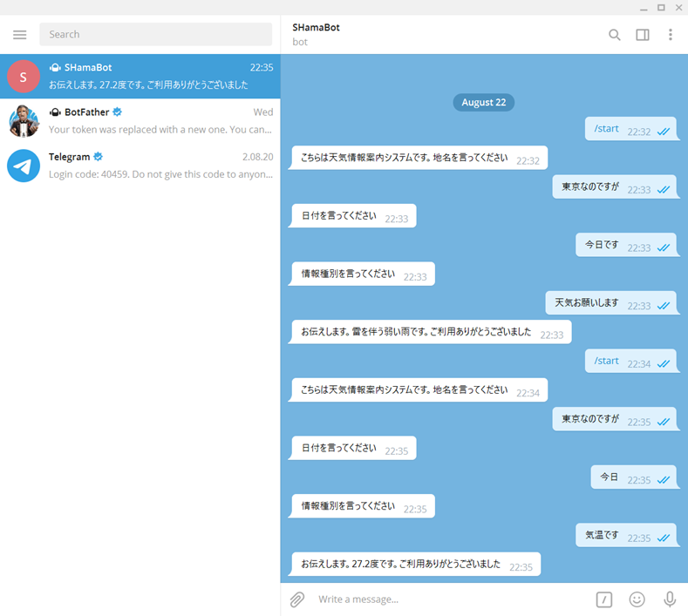688x616 pixels.
Task: Click the first /start command link
Action: (x=606, y=129)
